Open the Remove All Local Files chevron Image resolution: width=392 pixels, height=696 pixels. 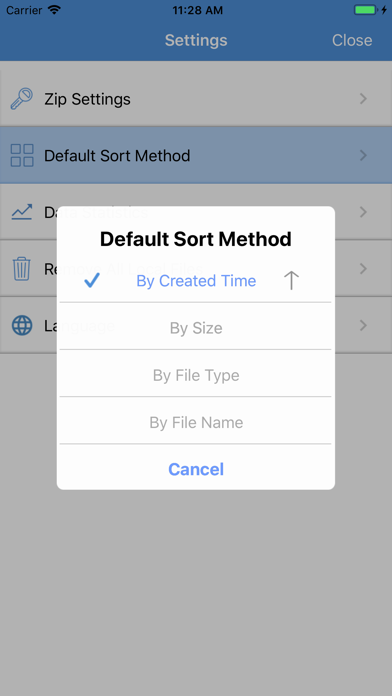[x=363, y=269]
